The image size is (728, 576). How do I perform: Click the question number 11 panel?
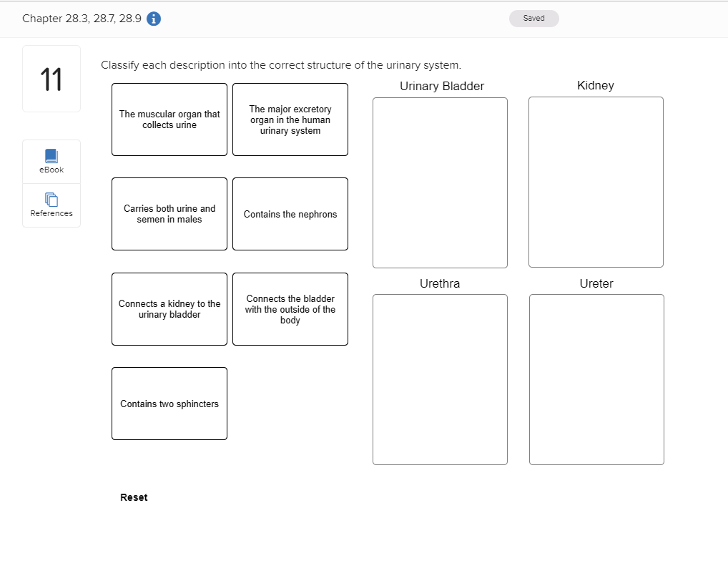click(x=51, y=78)
